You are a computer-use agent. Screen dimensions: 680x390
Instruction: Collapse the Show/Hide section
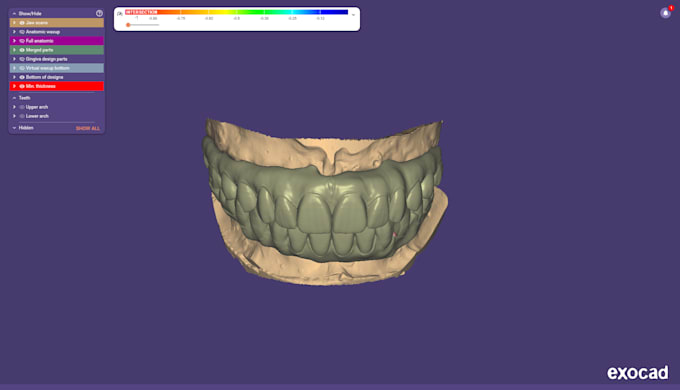(14, 13)
